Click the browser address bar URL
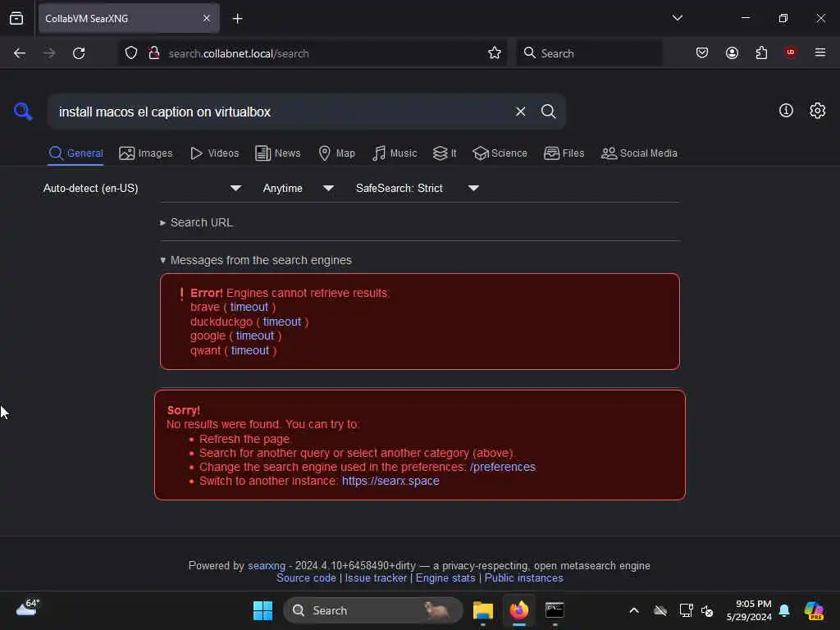840x630 pixels. [x=239, y=53]
